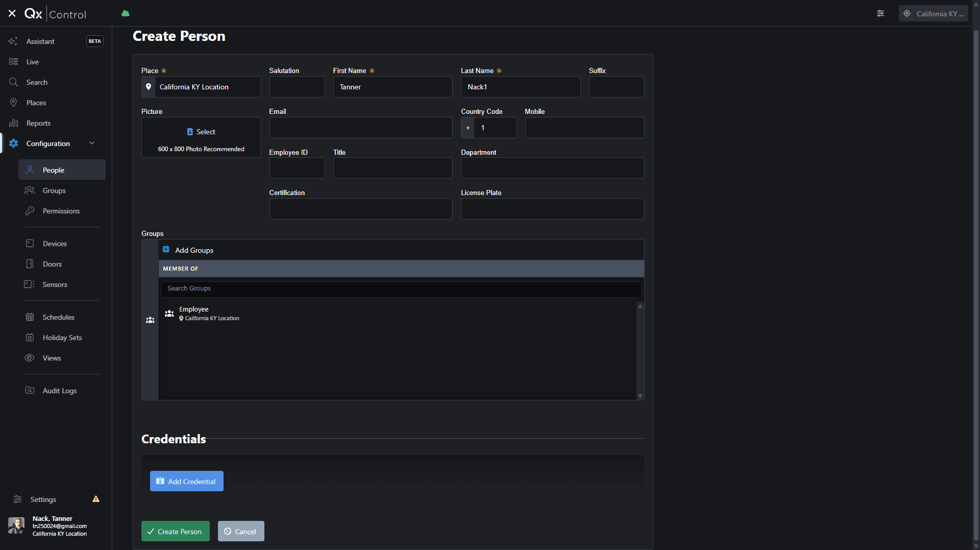Click the Cancel button
Screen dimensions: 980x550
click(241, 531)
